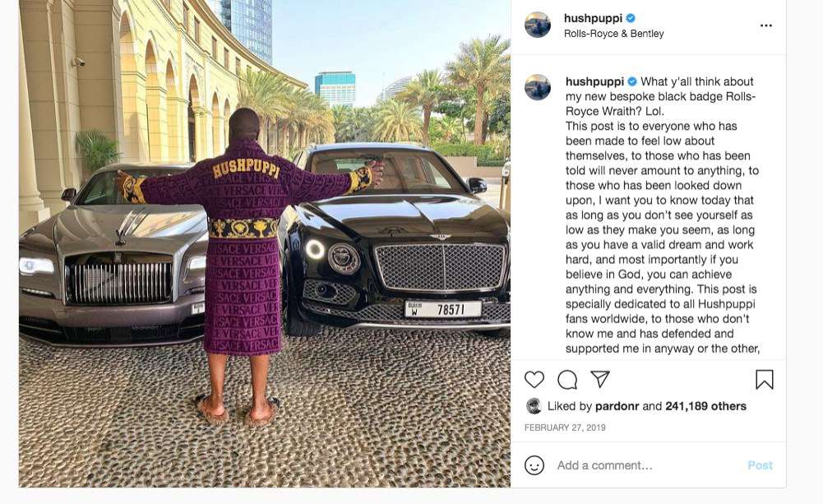
Task: Share post using the paper plane icon
Action: click(600, 378)
